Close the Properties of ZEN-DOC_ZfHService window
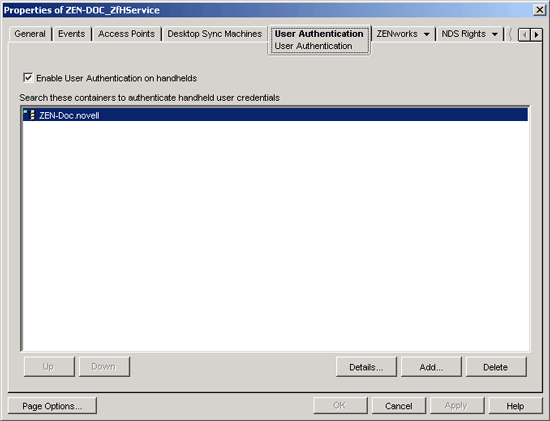The image size is (550, 421). pyautogui.click(x=539, y=10)
